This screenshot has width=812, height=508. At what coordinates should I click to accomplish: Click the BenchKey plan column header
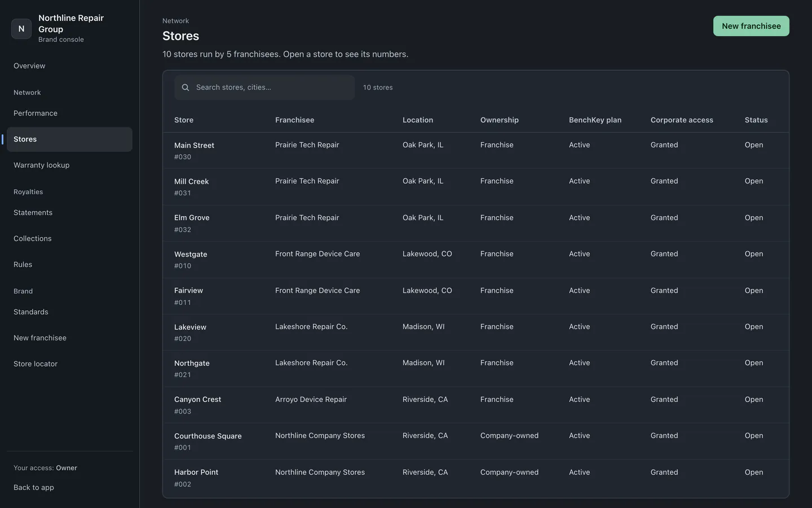point(595,120)
